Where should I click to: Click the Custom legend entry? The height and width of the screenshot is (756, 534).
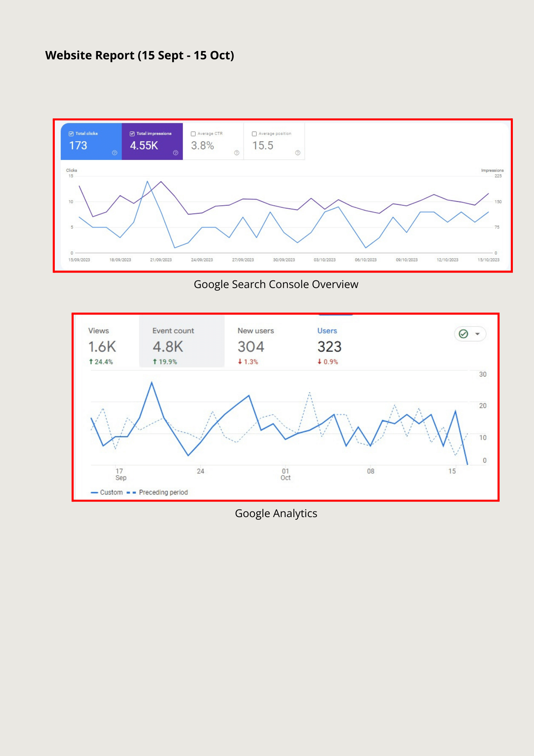coord(107,492)
